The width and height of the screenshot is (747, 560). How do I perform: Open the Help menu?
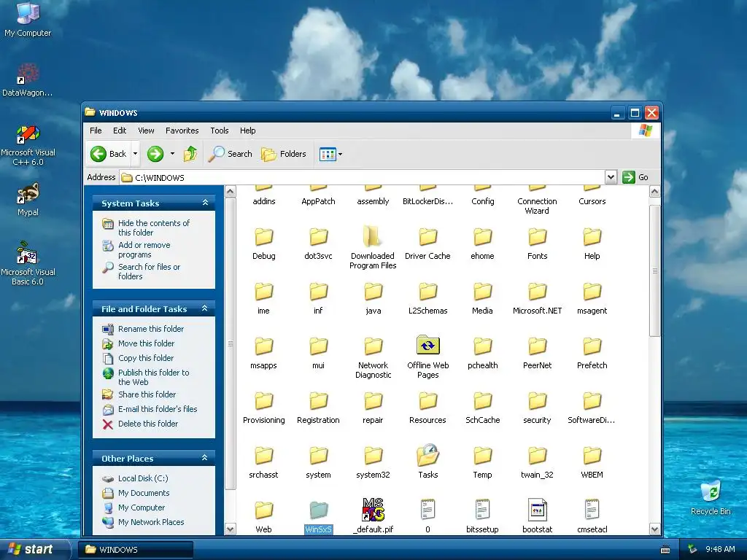(247, 131)
